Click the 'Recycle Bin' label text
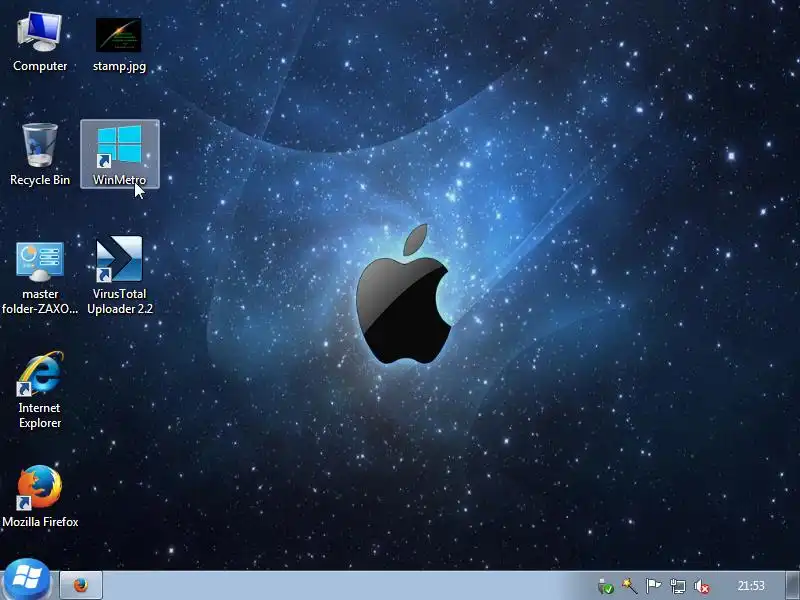Viewport: 800px width, 600px height. click(x=40, y=180)
